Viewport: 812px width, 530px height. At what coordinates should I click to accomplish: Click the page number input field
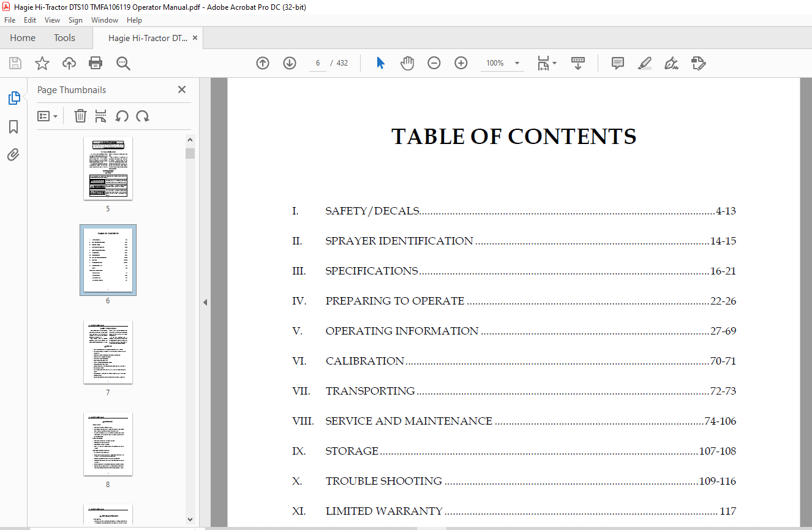pyautogui.click(x=318, y=63)
